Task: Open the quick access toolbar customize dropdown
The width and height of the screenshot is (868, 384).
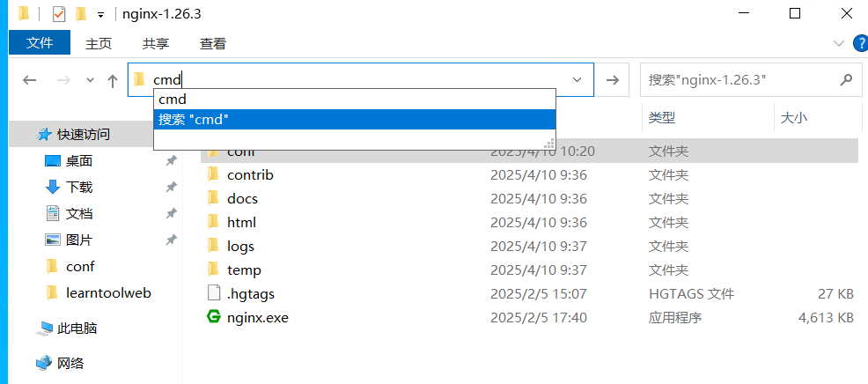Action: [x=100, y=15]
